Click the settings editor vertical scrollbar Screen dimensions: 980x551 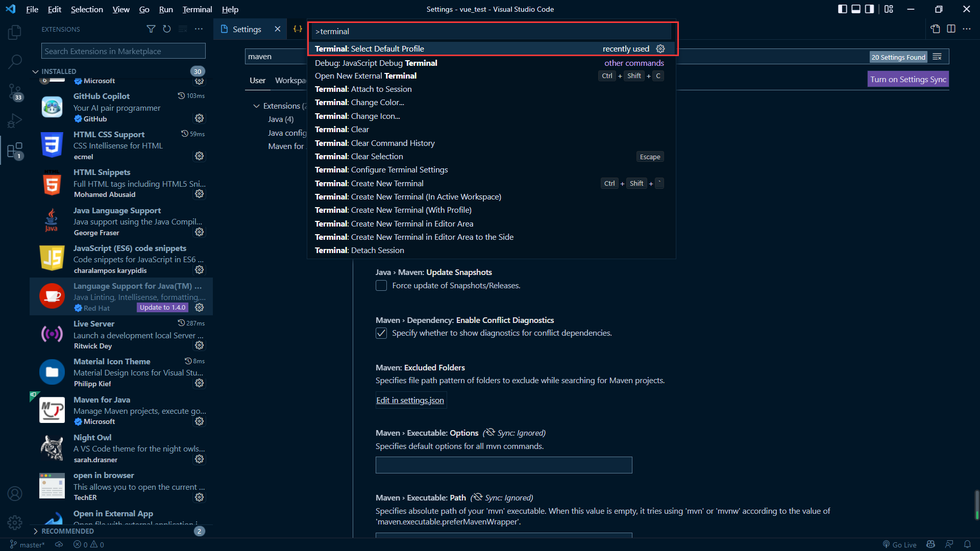pos(976,505)
